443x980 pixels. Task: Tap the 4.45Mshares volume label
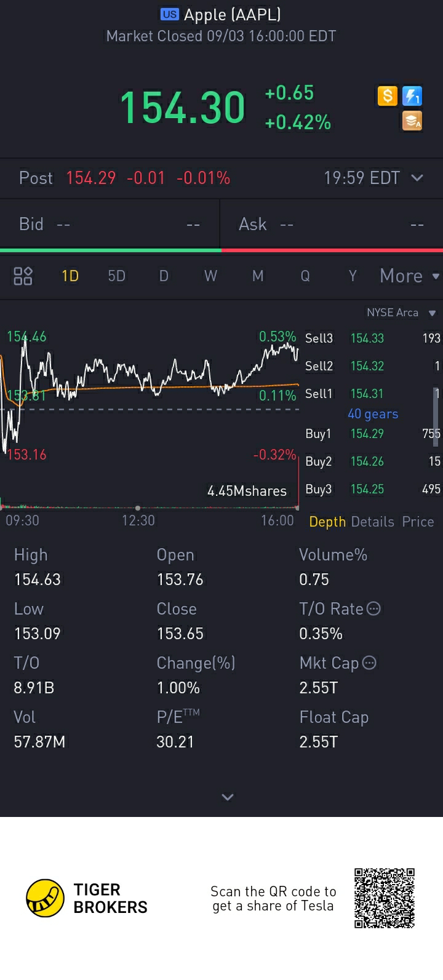pyautogui.click(x=247, y=491)
